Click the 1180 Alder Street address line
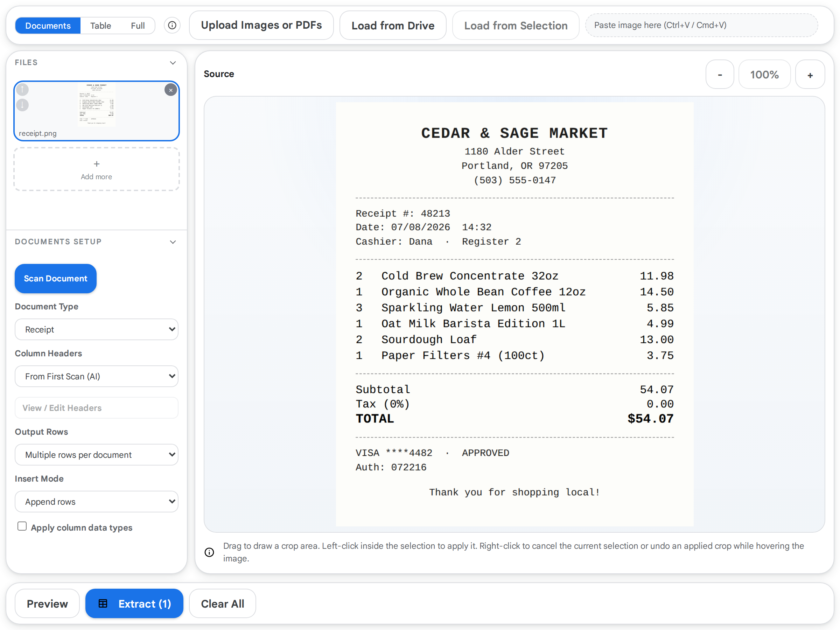Image resolution: width=840 pixels, height=630 pixels. [x=514, y=151]
